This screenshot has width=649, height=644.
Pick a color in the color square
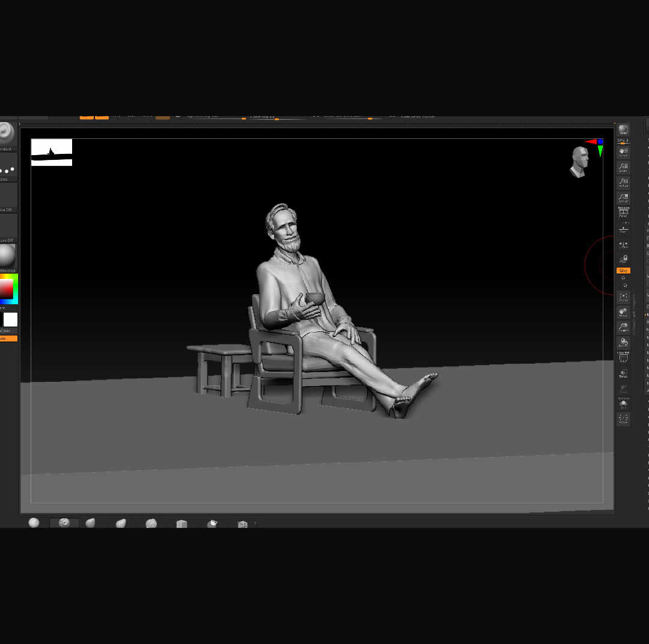(7, 289)
